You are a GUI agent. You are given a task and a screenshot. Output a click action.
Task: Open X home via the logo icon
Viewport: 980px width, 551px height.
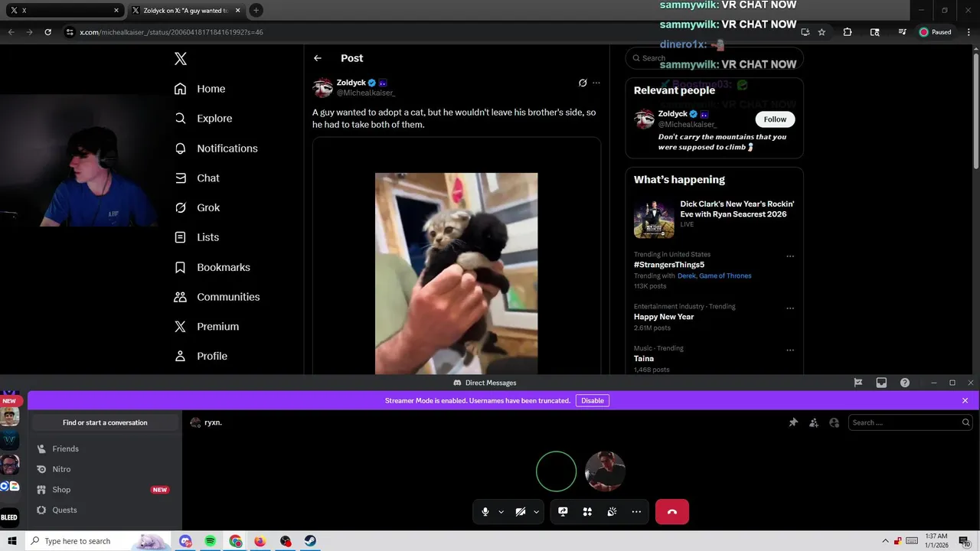[181, 59]
